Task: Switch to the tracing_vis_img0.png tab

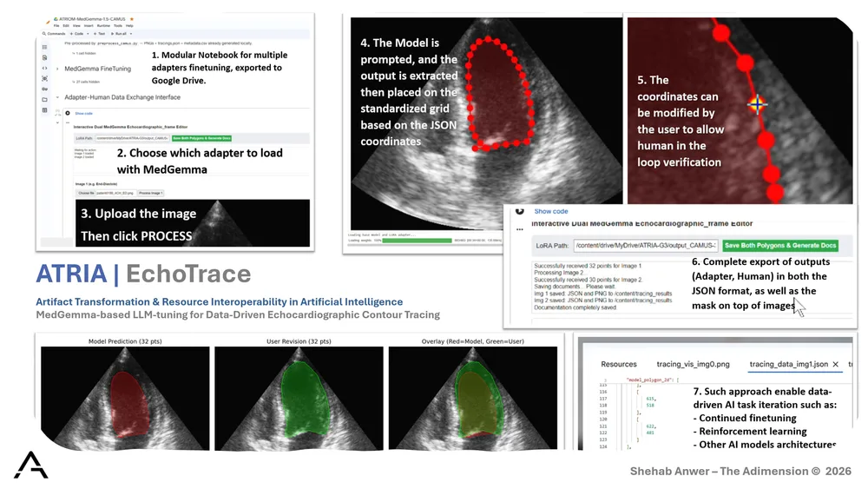Action: coord(693,365)
